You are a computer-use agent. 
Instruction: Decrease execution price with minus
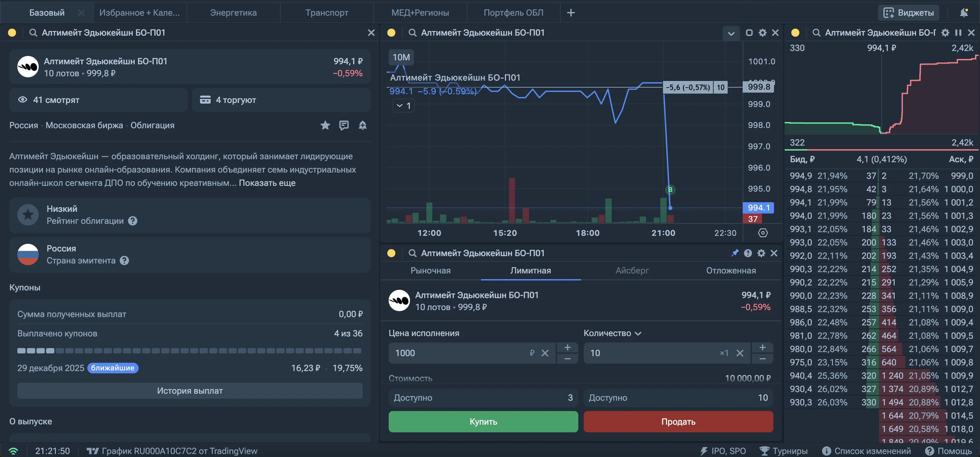click(567, 358)
